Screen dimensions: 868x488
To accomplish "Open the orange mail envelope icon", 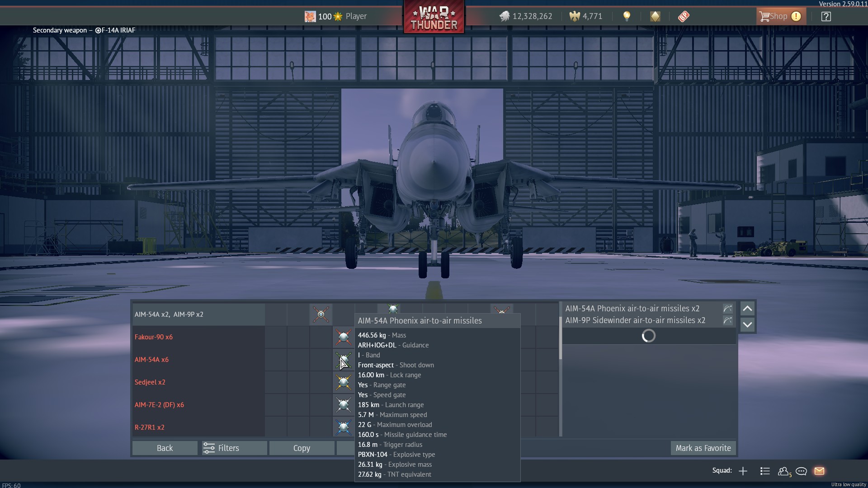I will pos(819,471).
